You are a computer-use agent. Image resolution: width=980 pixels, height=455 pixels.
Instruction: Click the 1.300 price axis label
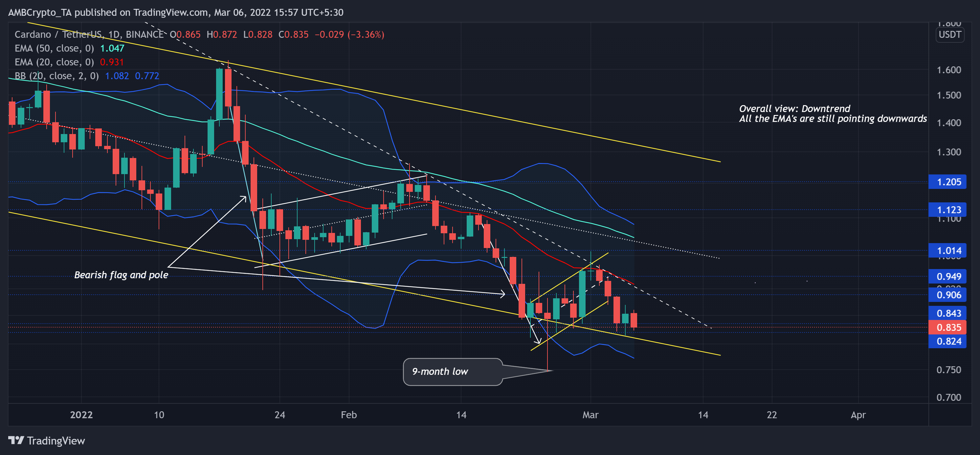949,152
